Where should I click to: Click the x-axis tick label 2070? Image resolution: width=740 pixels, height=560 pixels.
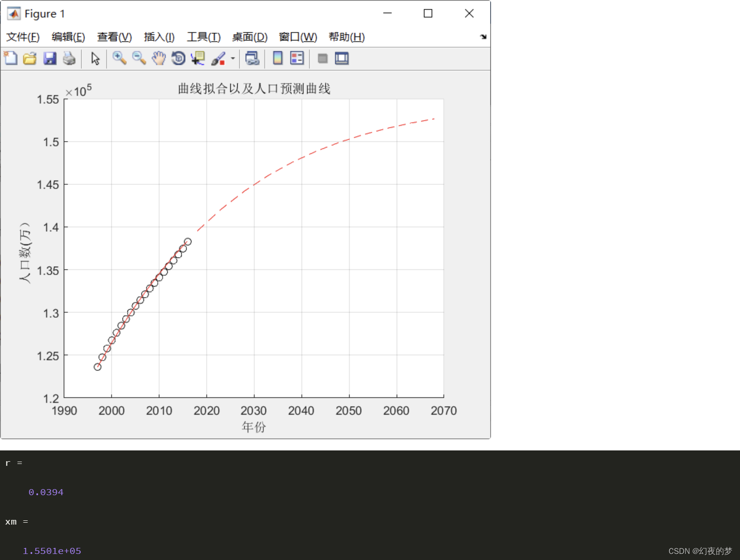(x=444, y=411)
